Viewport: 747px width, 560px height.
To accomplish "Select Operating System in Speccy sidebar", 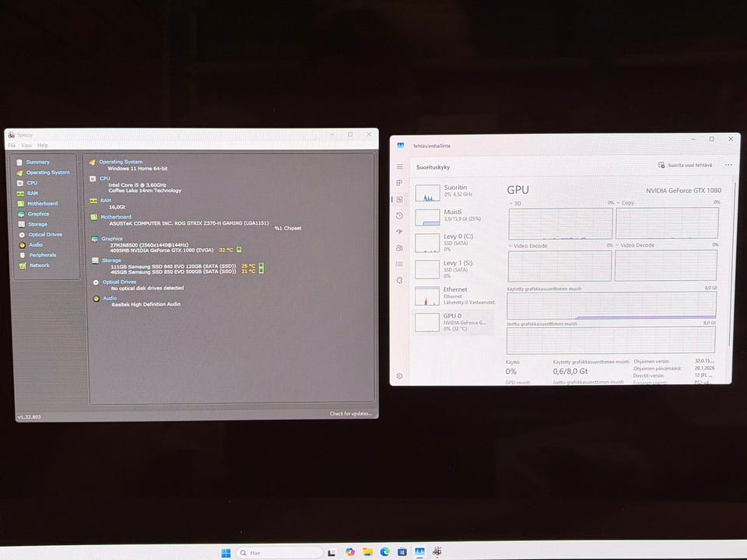I will tap(47, 173).
